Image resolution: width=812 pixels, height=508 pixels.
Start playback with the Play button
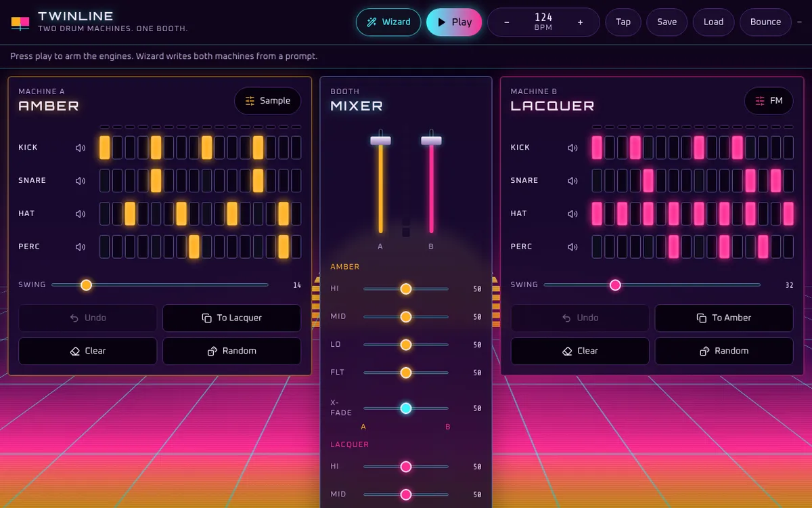coord(454,22)
